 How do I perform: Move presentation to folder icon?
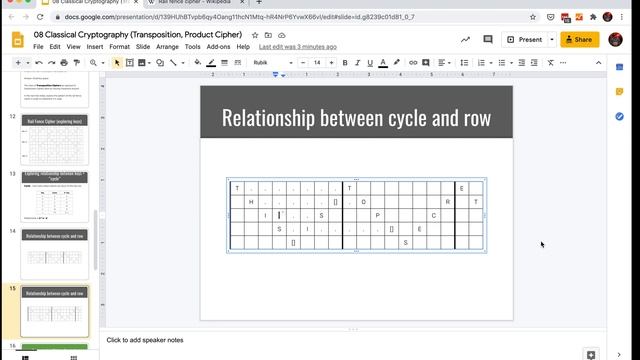(268, 36)
